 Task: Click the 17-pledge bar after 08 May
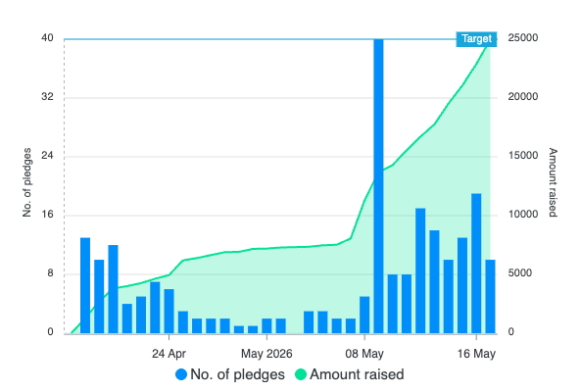420,270
